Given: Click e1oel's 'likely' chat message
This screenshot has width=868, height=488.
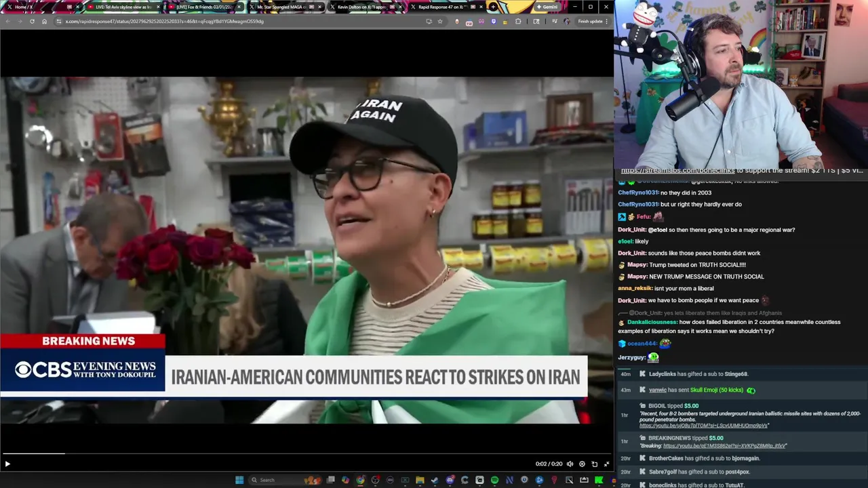Looking at the screenshot, I should (633, 241).
